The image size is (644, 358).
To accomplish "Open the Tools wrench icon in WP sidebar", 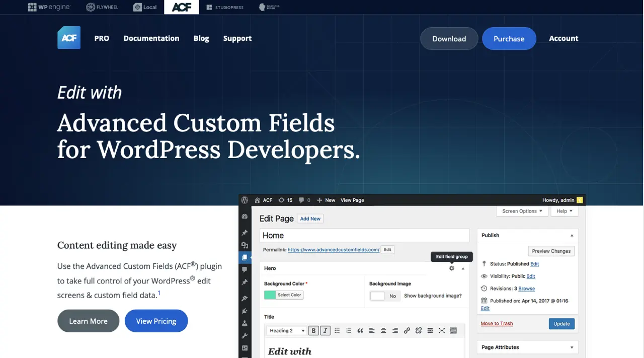I will (x=245, y=336).
